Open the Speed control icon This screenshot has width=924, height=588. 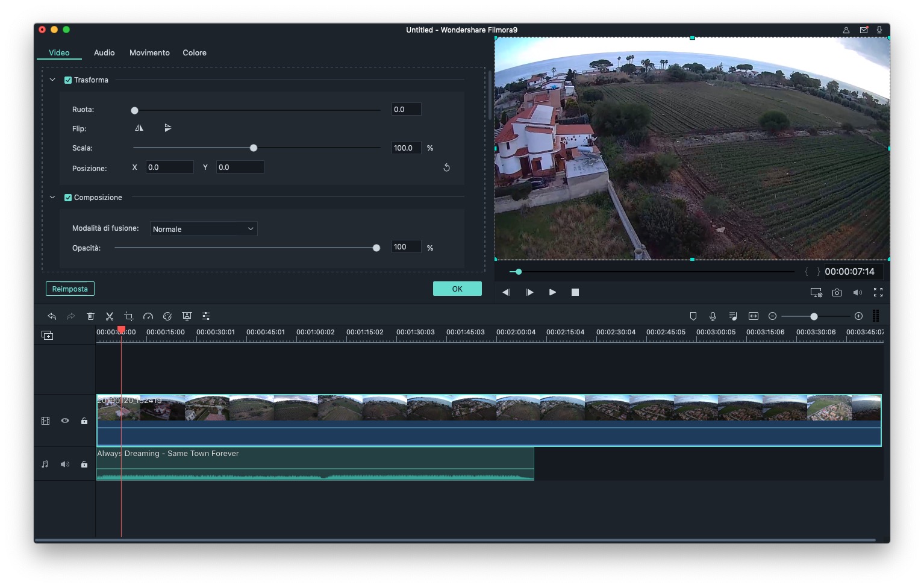tap(148, 316)
